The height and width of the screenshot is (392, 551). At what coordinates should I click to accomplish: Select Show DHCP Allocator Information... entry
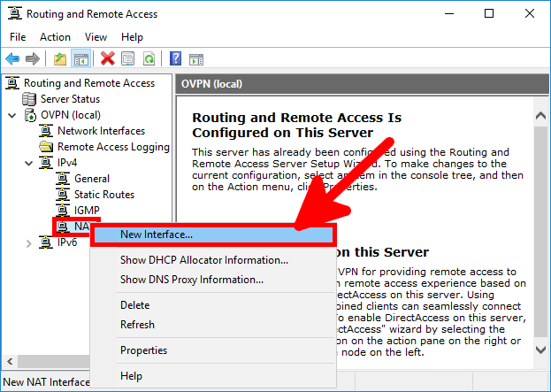(x=204, y=260)
